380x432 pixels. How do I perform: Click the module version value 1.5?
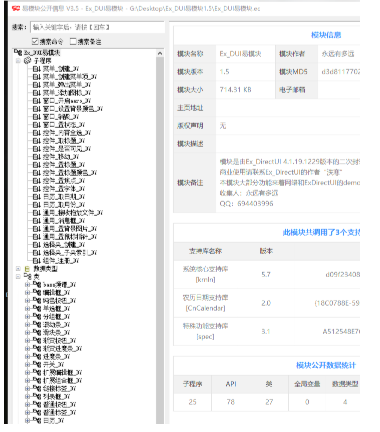pos(224,72)
